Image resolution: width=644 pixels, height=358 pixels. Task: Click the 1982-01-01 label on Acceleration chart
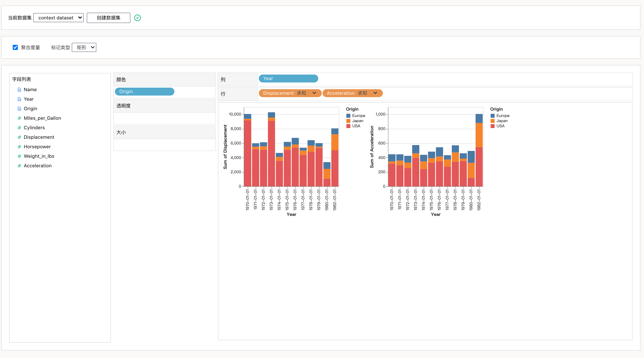click(479, 200)
